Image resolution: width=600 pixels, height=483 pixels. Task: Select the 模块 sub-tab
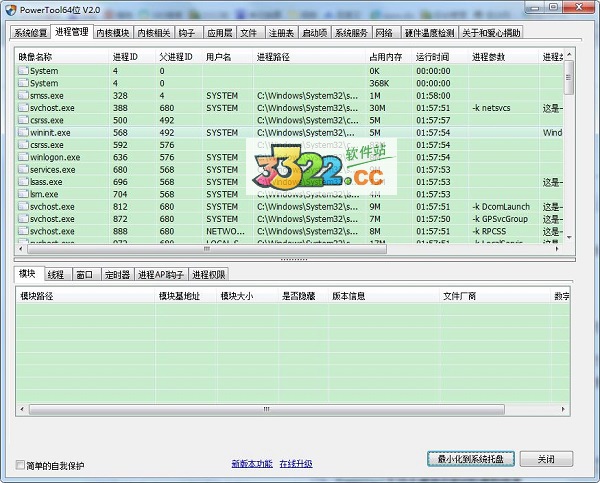click(28, 273)
